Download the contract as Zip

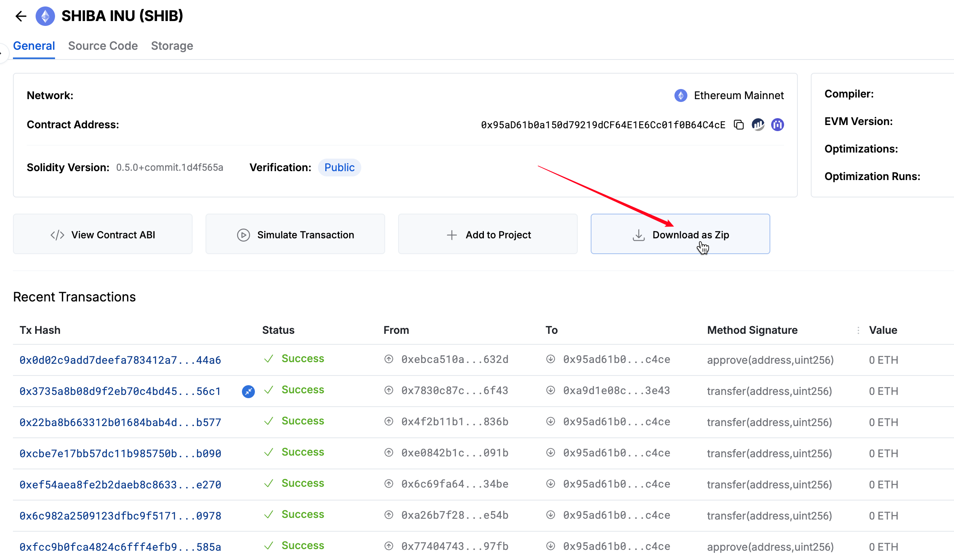(681, 235)
